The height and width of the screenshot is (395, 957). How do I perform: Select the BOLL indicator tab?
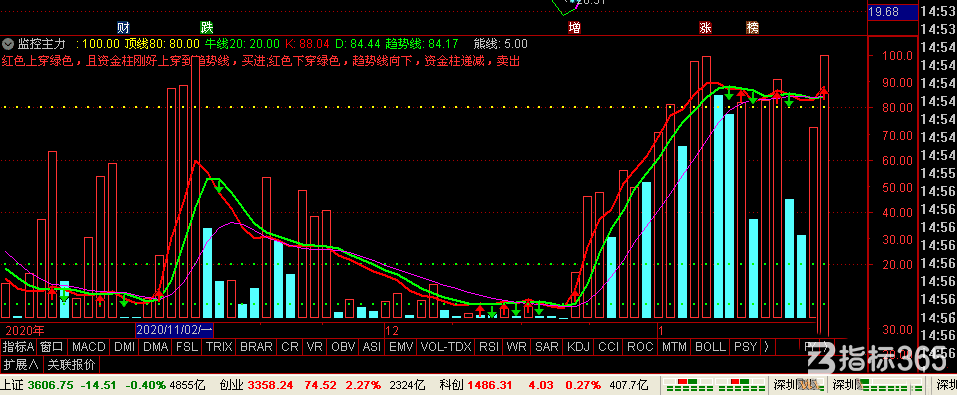pos(710,347)
